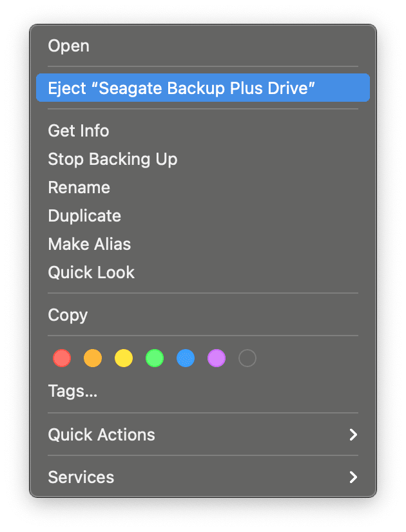Select Open from the menu
This screenshot has width=406, height=532.
pyautogui.click(x=68, y=46)
